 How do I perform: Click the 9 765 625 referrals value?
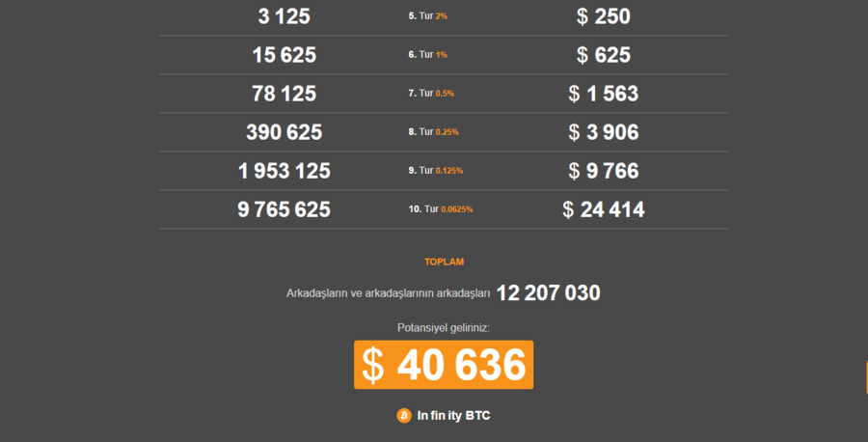(284, 209)
